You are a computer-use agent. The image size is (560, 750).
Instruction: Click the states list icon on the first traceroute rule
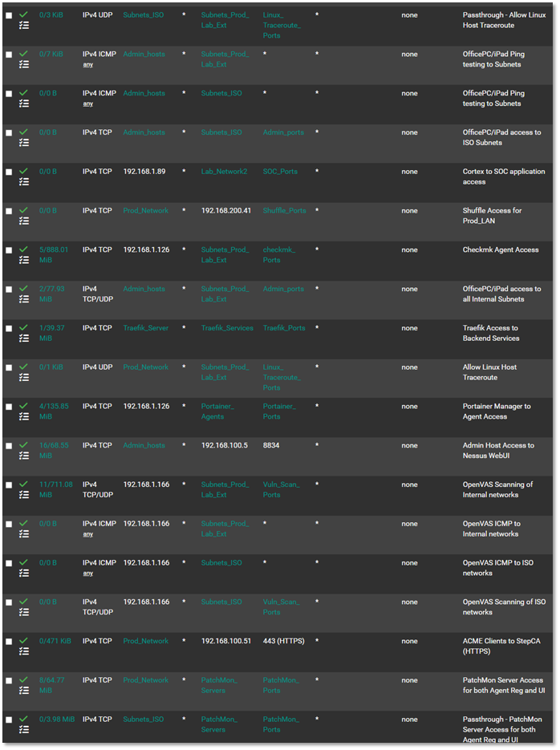point(23,25)
